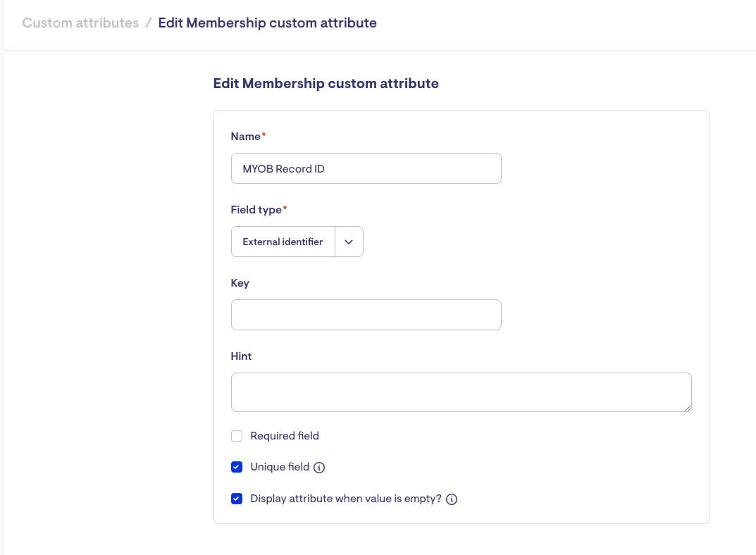Click inside the Hint text area
756x555 pixels.
coord(461,392)
